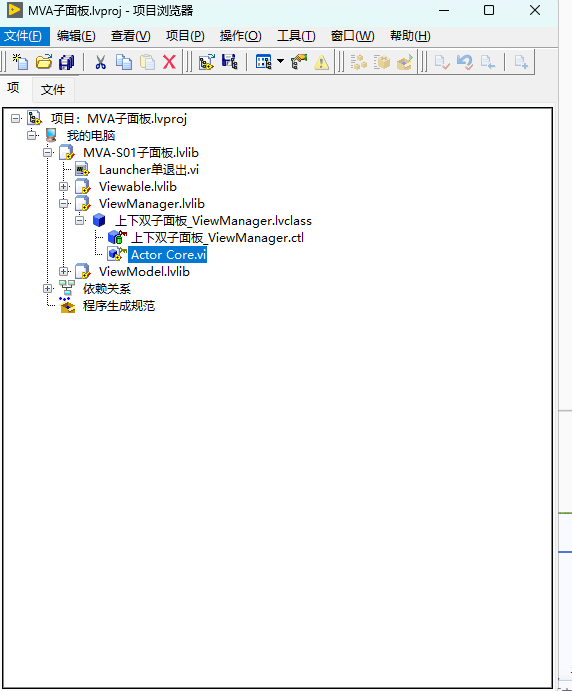Image resolution: width=572 pixels, height=691 pixels.
Task: Minimize the project browser window
Action: 444,10
